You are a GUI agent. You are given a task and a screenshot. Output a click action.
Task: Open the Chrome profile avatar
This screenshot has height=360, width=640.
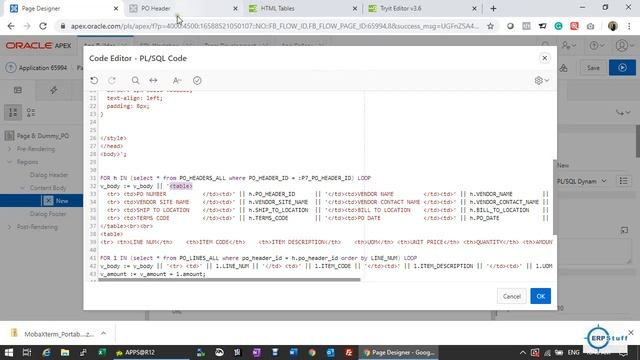(x=612, y=26)
